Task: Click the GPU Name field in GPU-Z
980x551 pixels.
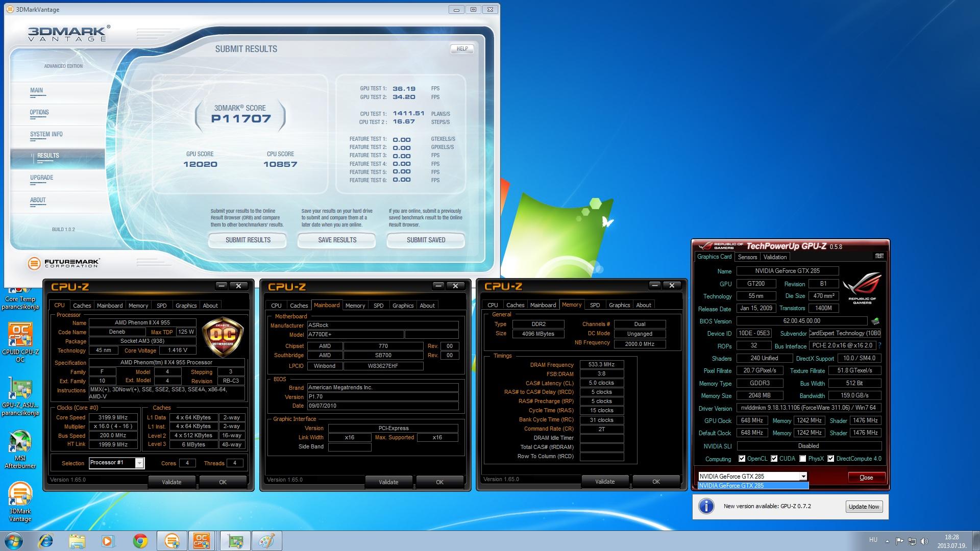Action: point(787,271)
